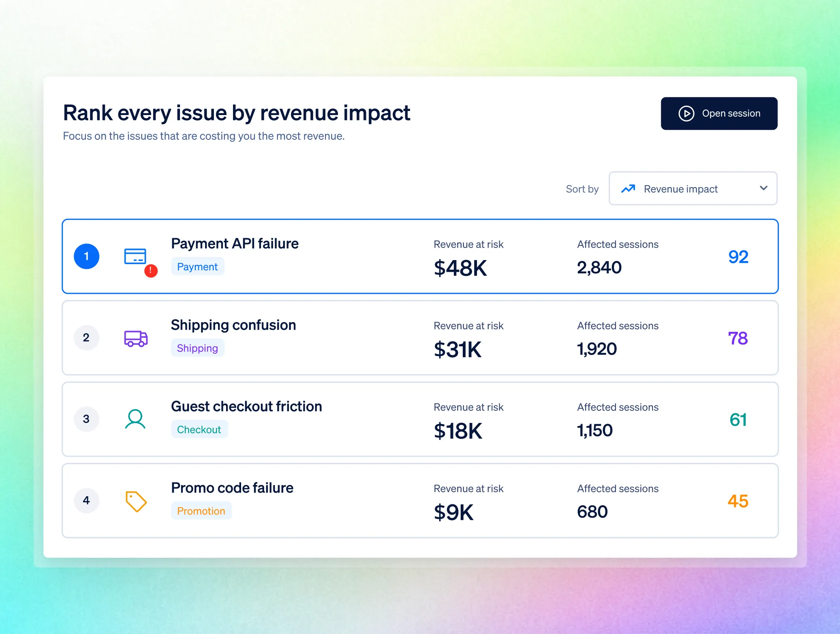Click the blue rank 1 badge
Viewport: 840px width, 634px height.
click(x=86, y=256)
